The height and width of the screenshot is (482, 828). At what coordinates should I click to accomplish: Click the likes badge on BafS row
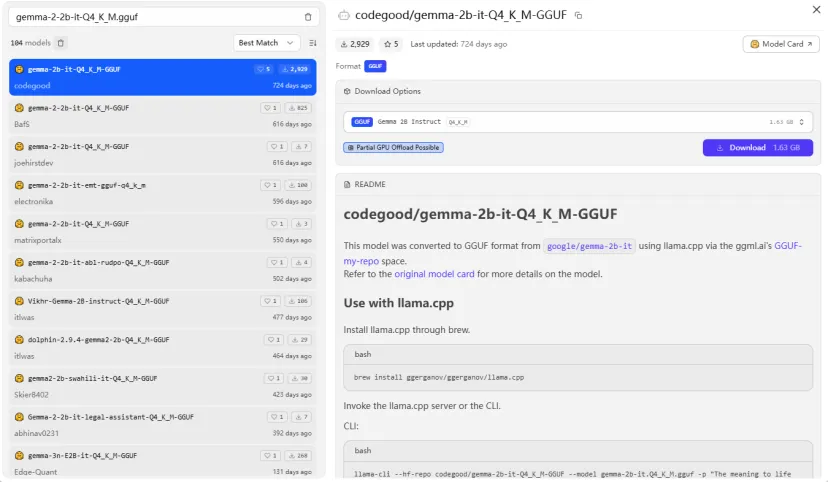pyautogui.click(x=270, y=108)
